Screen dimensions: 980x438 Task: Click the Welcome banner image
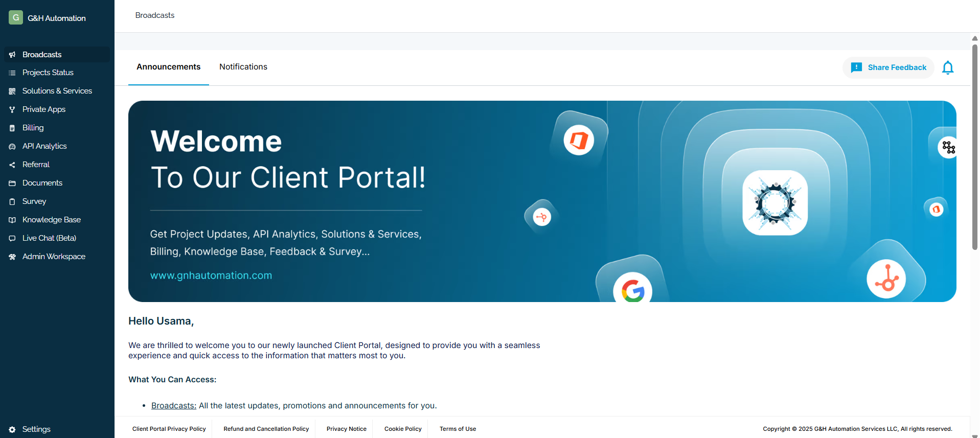pos(542,201)
